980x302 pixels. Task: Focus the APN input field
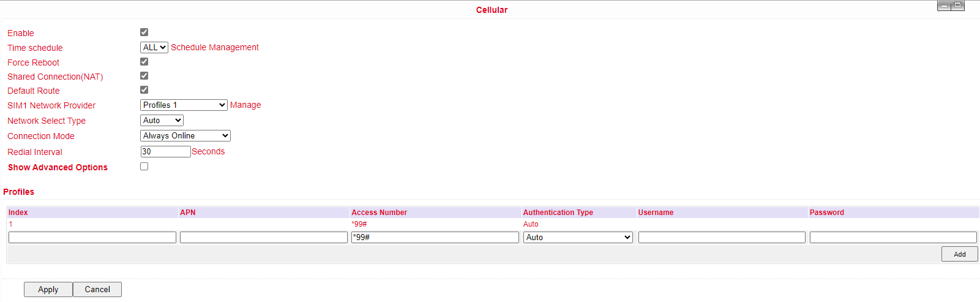click(x=263, y=238)
